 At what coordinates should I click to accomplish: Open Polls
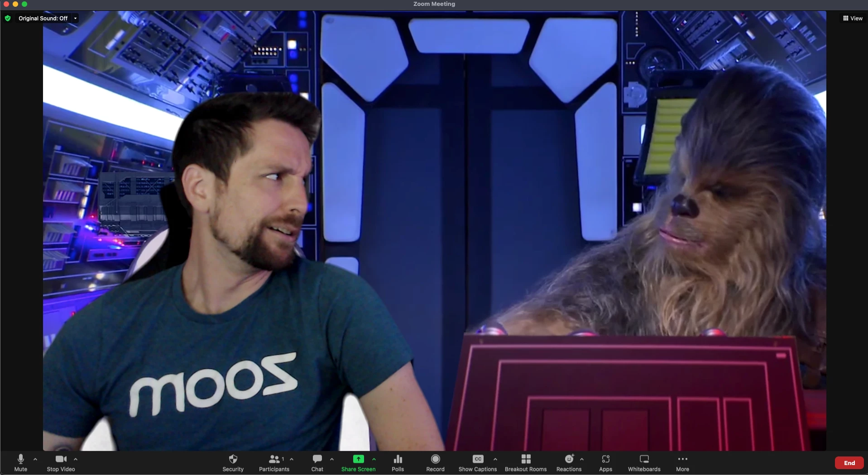[x=398, y=463]
